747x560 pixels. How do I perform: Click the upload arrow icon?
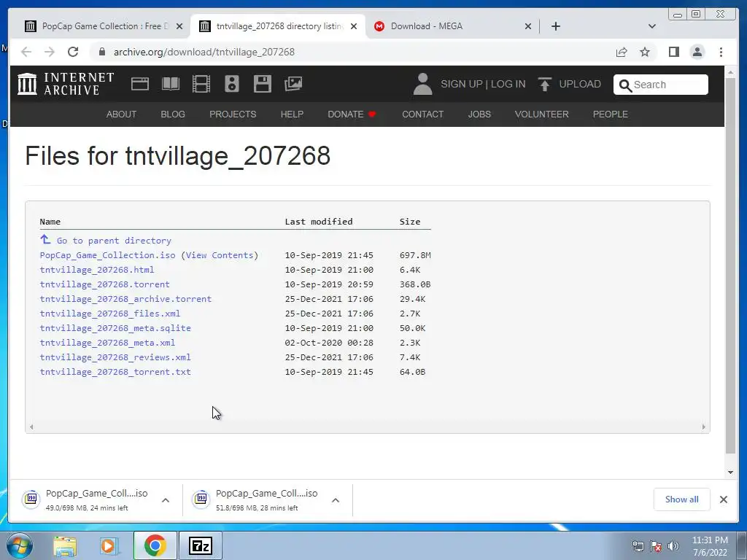pos(544,84)
